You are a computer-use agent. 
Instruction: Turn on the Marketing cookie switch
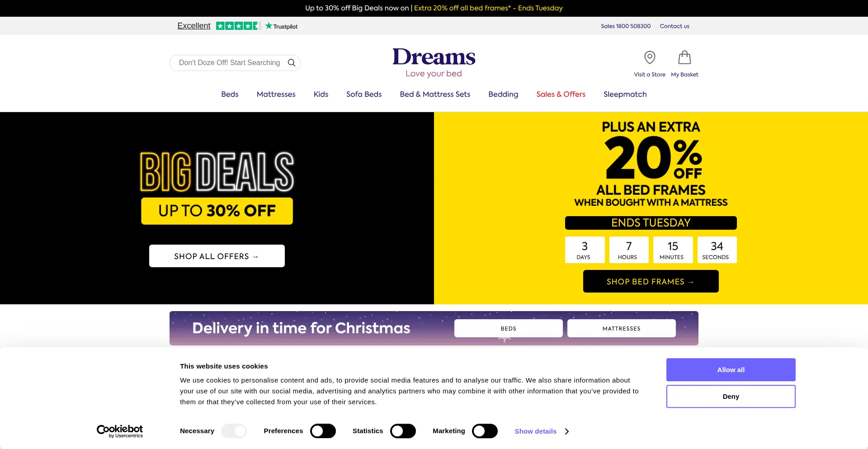click(485, 431)
